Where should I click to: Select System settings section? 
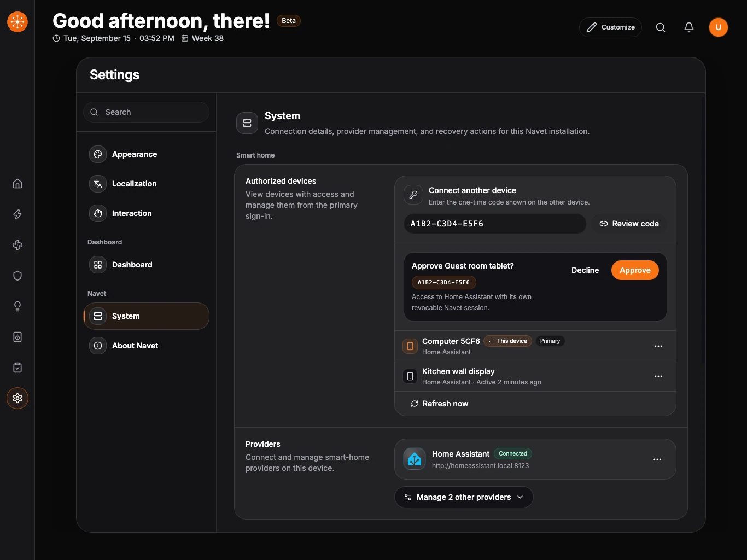146,316
